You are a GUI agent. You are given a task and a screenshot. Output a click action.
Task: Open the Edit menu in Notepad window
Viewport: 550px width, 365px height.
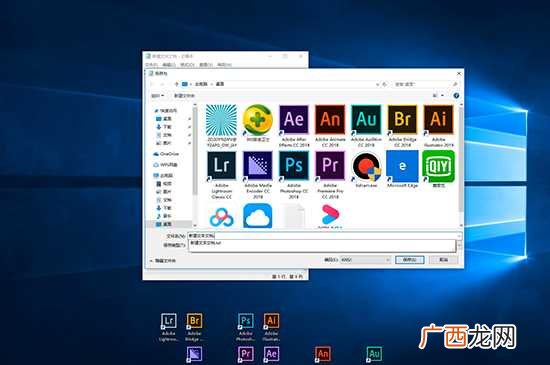169,65
